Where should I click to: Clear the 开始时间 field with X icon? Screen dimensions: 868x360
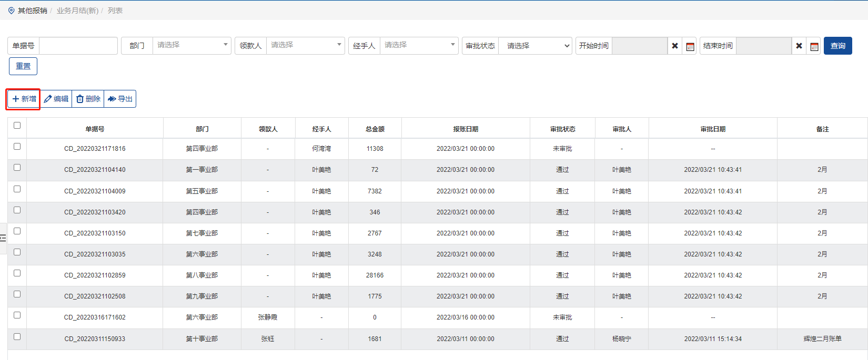click(x=675, y=46)
